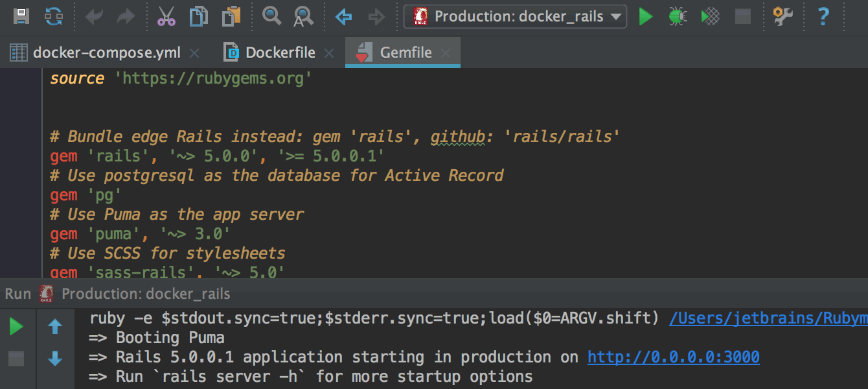Image resolution: width=868 pixels, height=389 pixels.
Task: Click the underlined "github" word in comment
Action: pos(457,137)
